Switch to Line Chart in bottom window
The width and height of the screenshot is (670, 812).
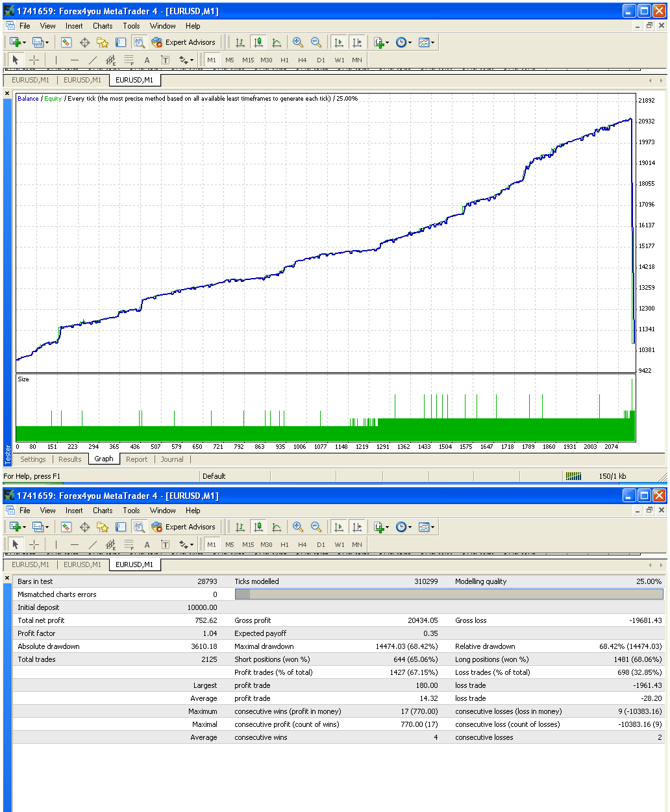click(x=277, y=527)
